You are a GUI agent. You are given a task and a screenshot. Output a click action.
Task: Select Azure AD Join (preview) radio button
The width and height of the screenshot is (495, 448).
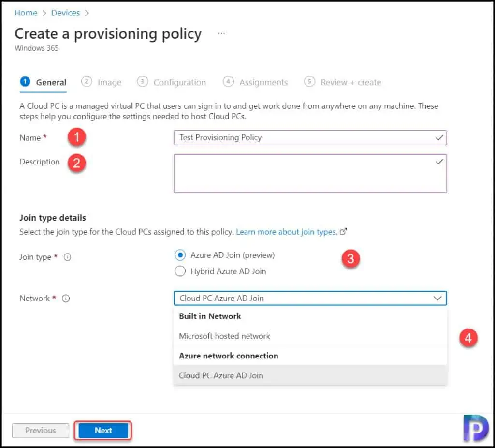pyautogui.click(x=180, y=255)
